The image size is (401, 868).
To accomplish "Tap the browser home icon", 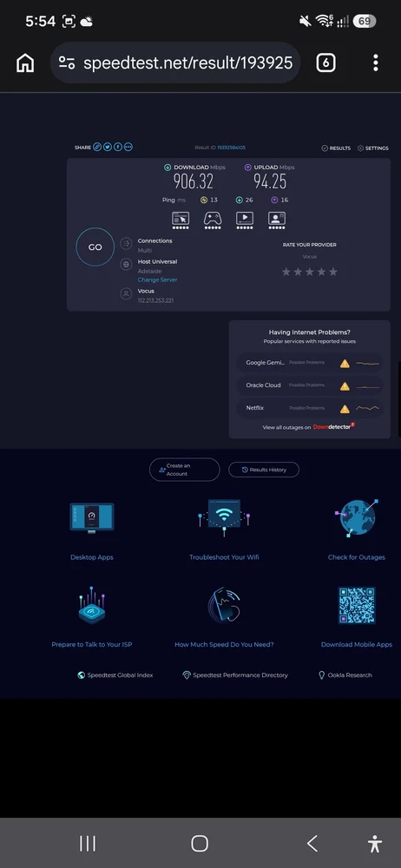I will tap(25, 63).
